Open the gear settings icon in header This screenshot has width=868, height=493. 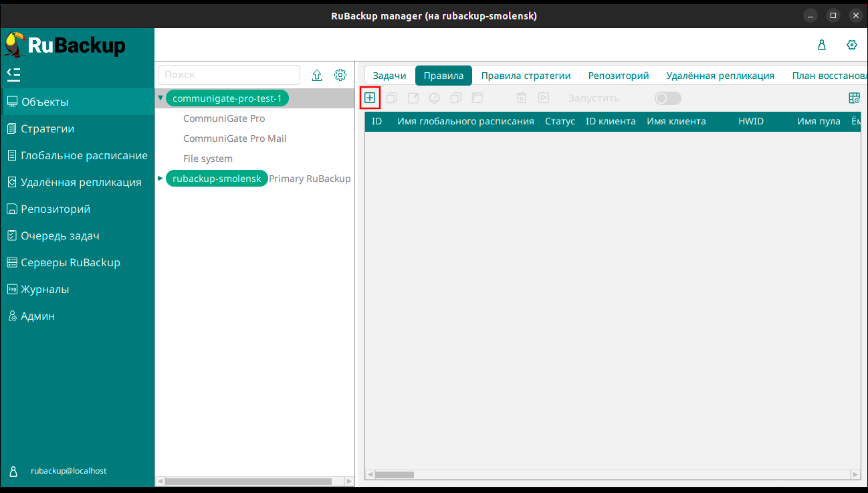point(851,45)
